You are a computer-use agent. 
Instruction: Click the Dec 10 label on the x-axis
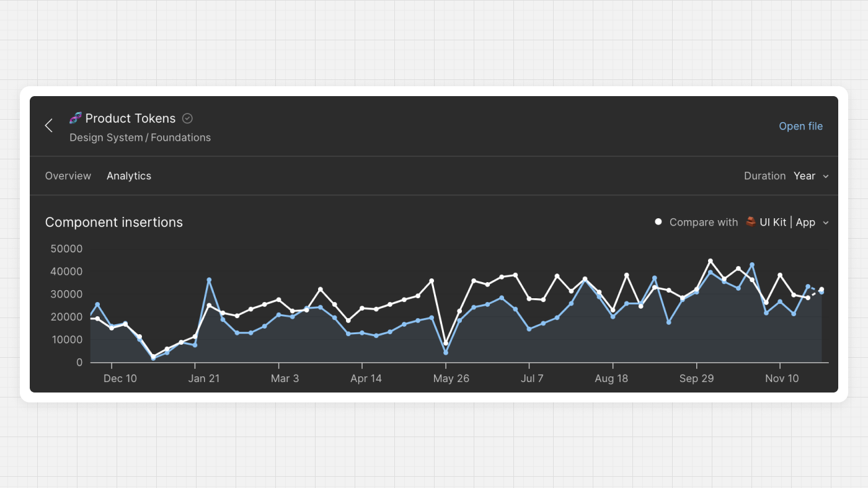(x=120, y=378)
